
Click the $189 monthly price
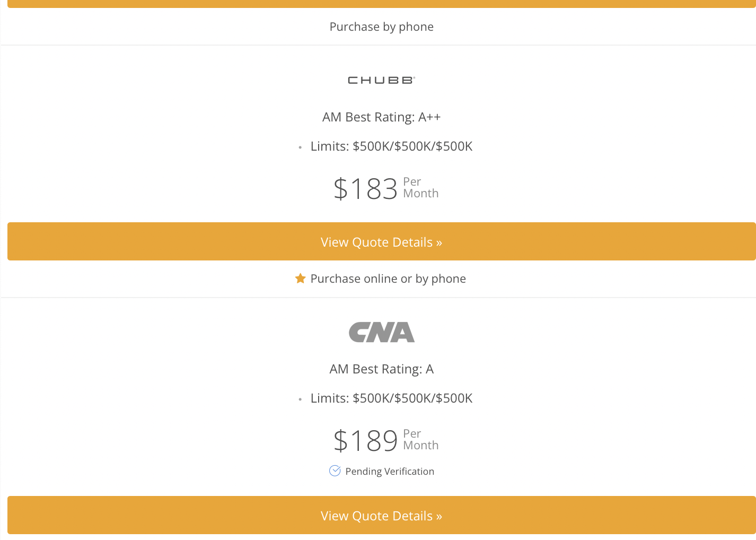pyautogui.click(x=365, y=441)
